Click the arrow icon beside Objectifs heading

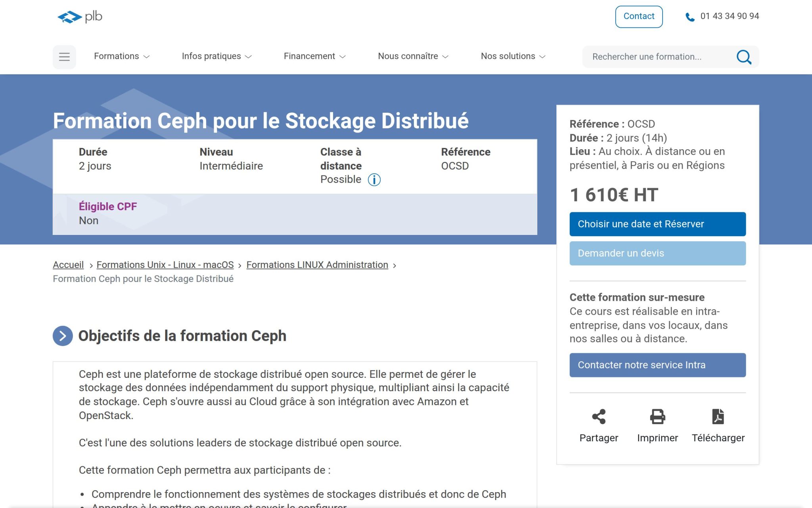[x=63, y=336]
